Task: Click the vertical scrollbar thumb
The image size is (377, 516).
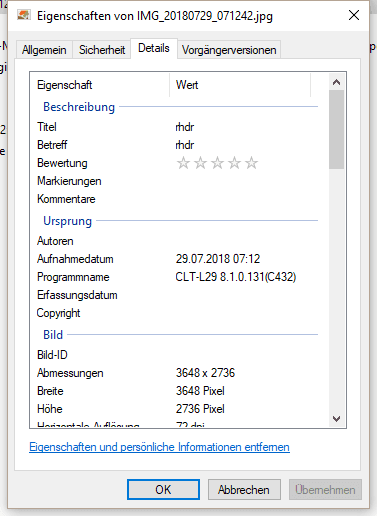Action: [337, 129]
